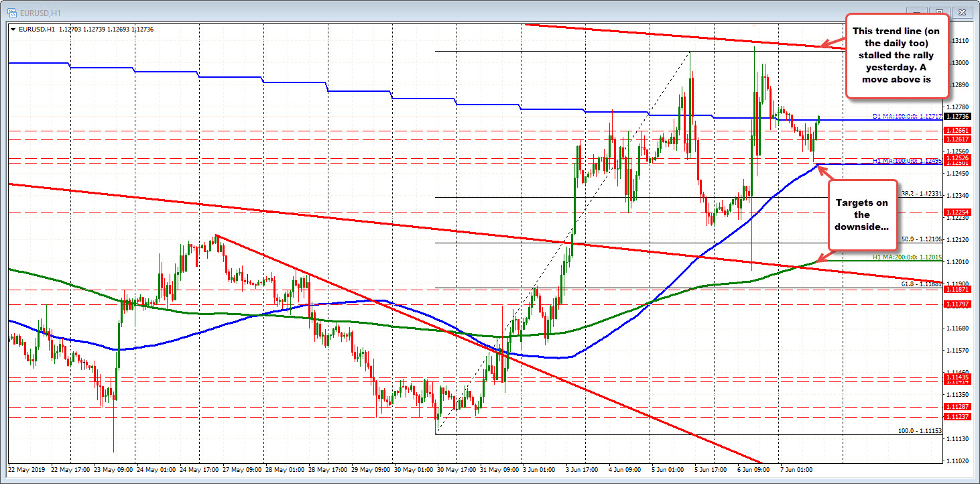
Task: Click the red price tag 1.11797
Action: coord(957,304)
